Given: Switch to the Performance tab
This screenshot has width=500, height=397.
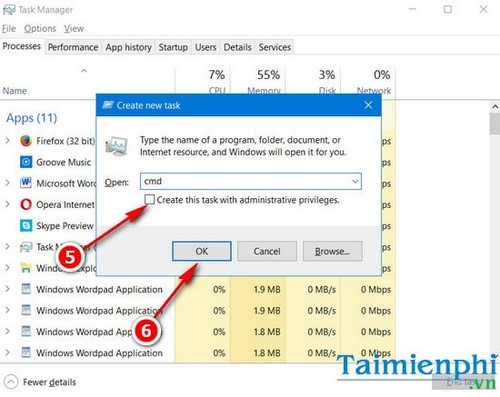Looking at the screenshot, I should click(73, 47).
